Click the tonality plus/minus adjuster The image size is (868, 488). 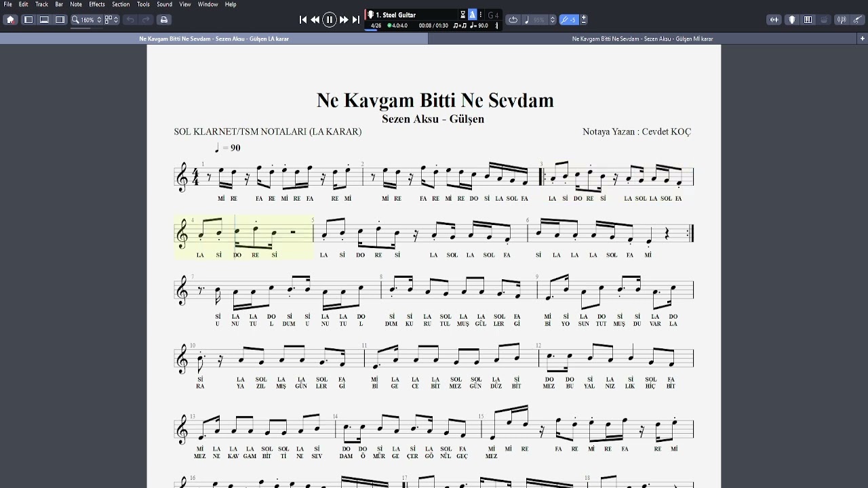[584, 20]
